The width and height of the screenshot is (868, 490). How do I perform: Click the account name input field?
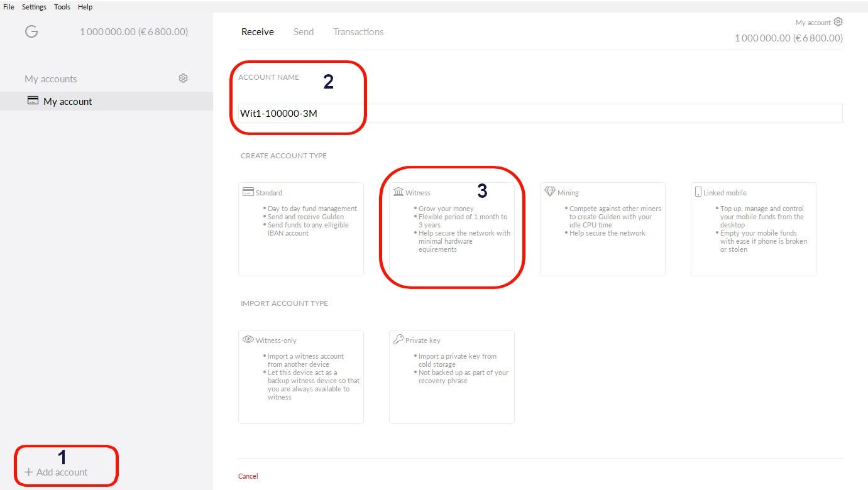click(540, 113)
